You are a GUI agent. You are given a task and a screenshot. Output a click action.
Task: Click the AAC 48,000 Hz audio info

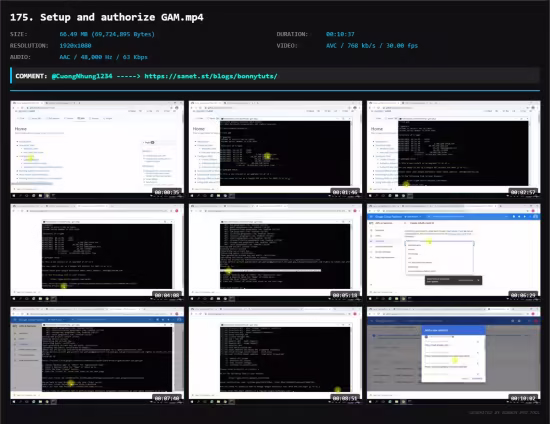pyautogui.click(x=103, y=57)
